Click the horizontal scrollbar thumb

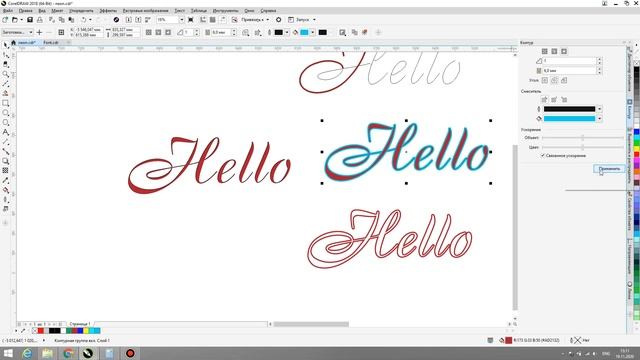pyautogui.click(x=311, y=324)
